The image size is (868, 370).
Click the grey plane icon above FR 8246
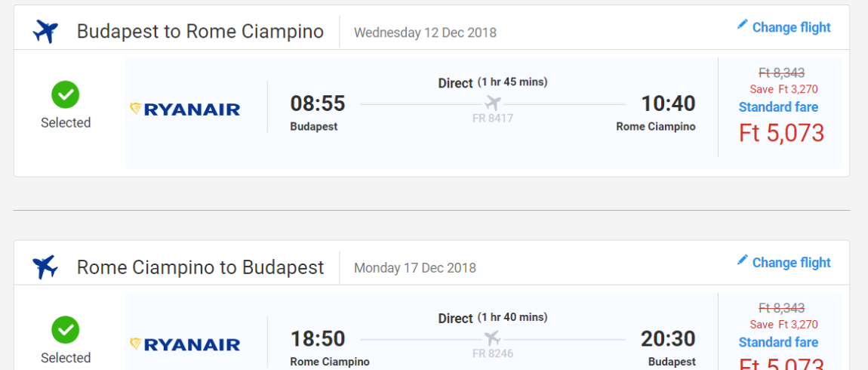[x=493, y=338]
